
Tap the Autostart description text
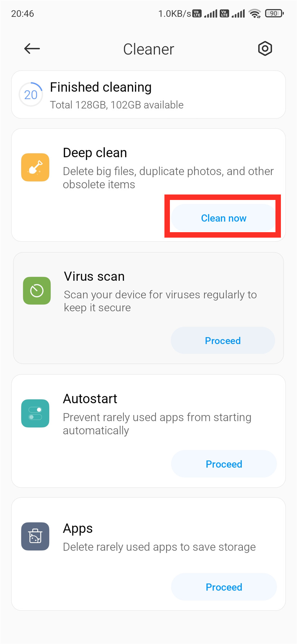[x=157, y=424]
